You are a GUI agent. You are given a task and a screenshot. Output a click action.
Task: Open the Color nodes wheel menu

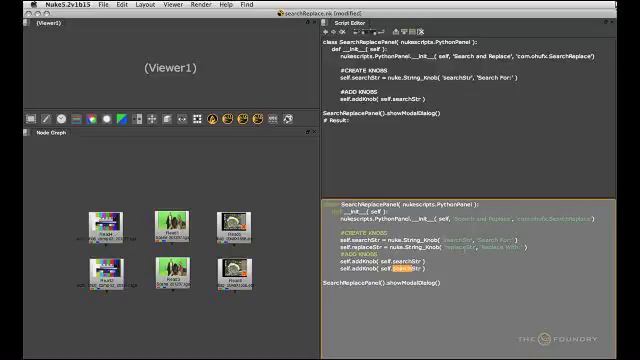91,119
